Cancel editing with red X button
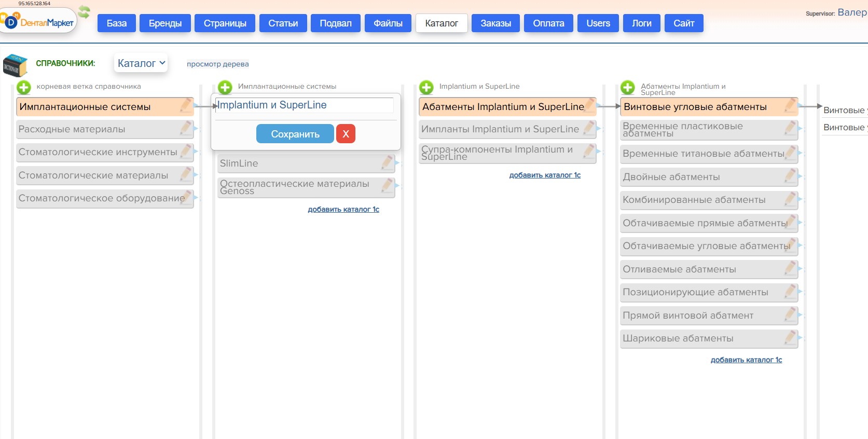This screenshot has height=439, width=868. [346, 134]
